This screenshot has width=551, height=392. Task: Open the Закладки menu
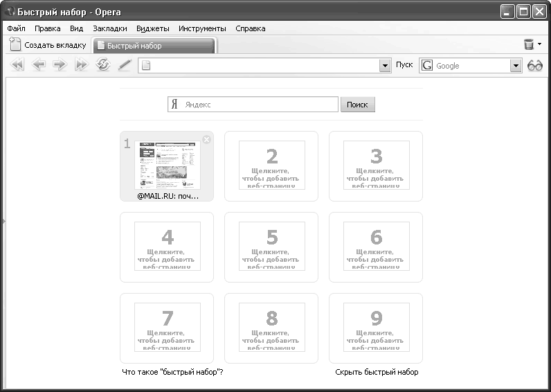(110, 28)
